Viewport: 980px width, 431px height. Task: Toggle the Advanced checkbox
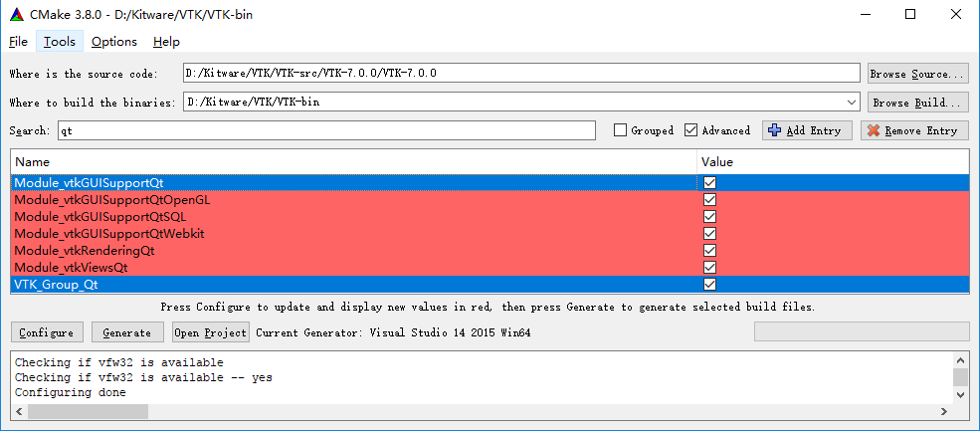690,130
